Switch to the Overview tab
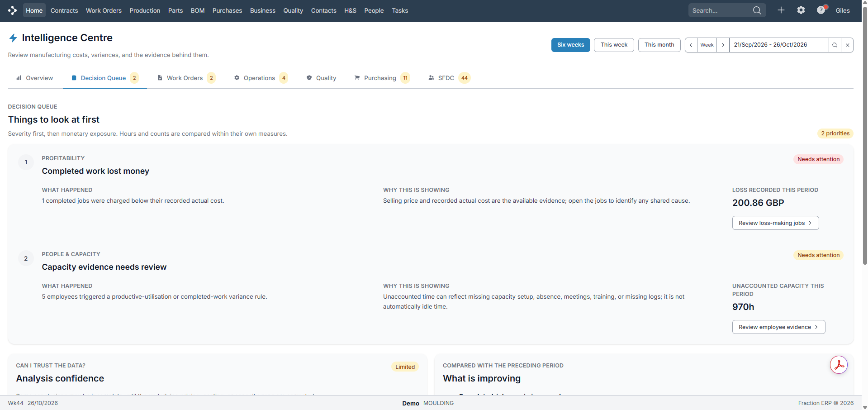This screenshot has width=868, height=410. click(35, 78)
